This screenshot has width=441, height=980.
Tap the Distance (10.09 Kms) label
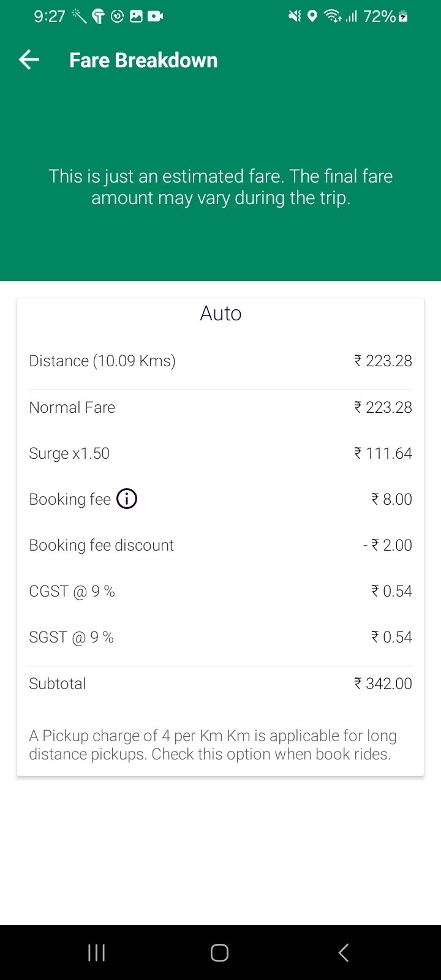click(102, 361)
